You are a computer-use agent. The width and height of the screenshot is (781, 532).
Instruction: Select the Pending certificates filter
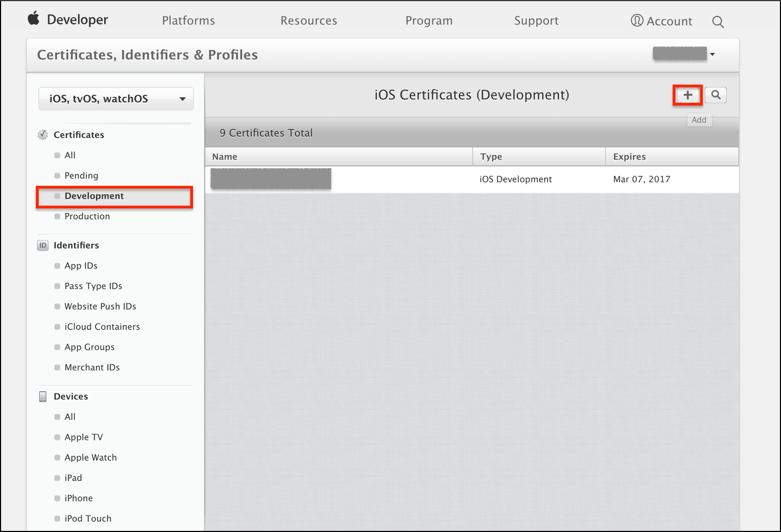(x=81, y=175)
